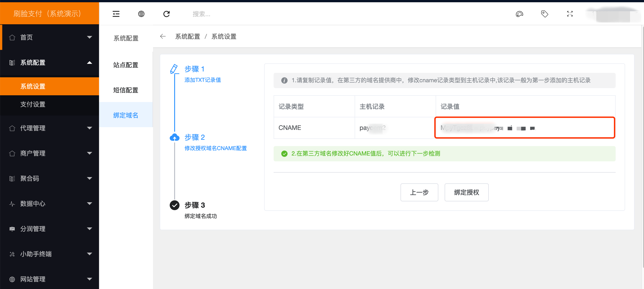Expand the 网站管理 menu arrow
Viewport: 644px width, 289px height.
(89, 279)
